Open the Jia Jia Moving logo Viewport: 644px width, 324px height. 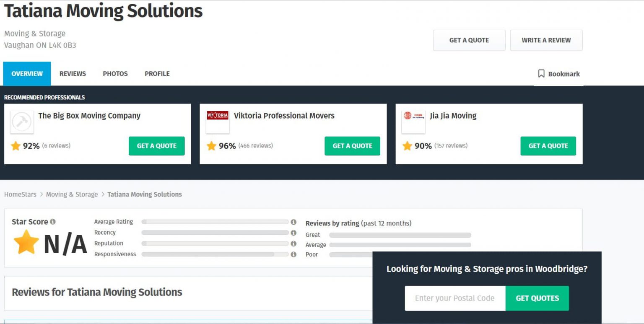(413, 122)
